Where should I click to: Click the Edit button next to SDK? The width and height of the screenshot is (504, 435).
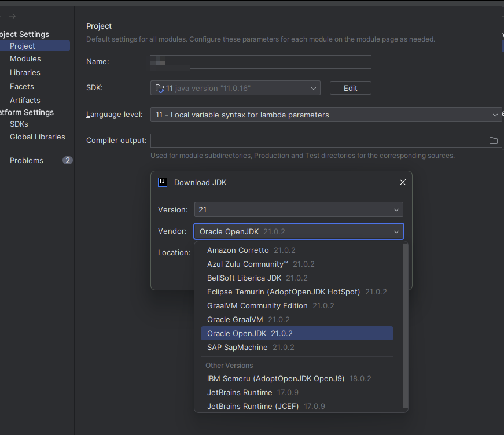click(350, 88)
